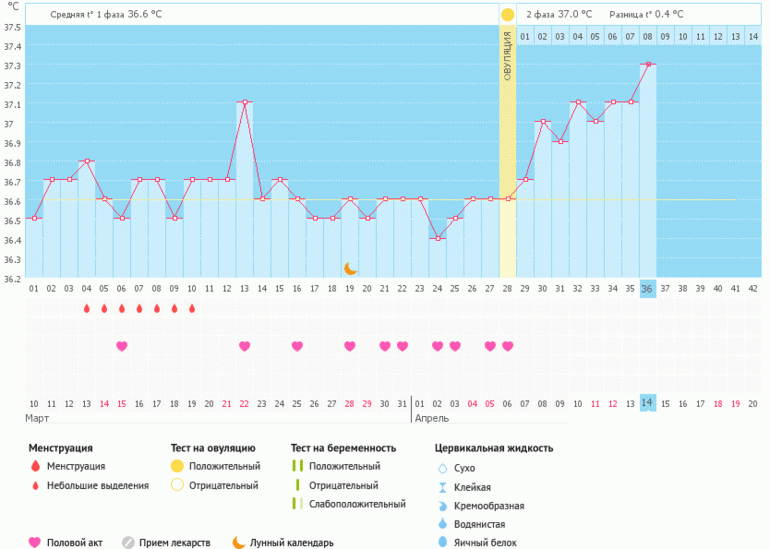Click the yellow ovulation circle above the chart
The image size is (770, 549).
click(x=507, y=15)
